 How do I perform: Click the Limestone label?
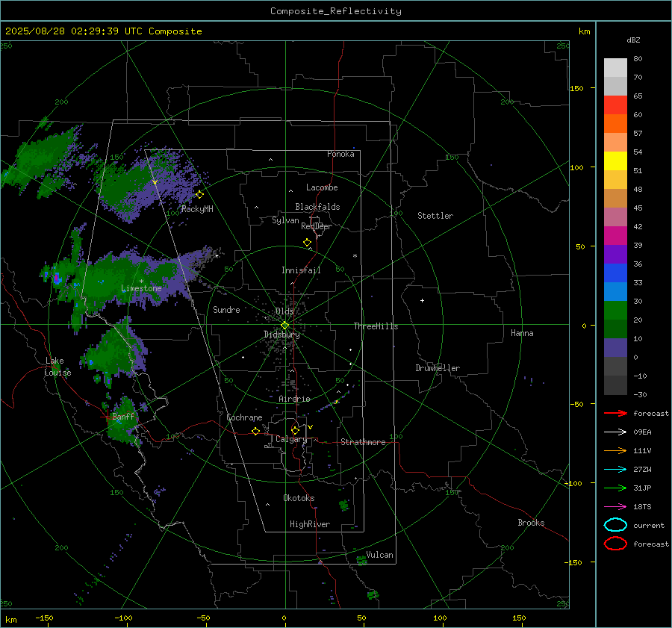point(141,288)
